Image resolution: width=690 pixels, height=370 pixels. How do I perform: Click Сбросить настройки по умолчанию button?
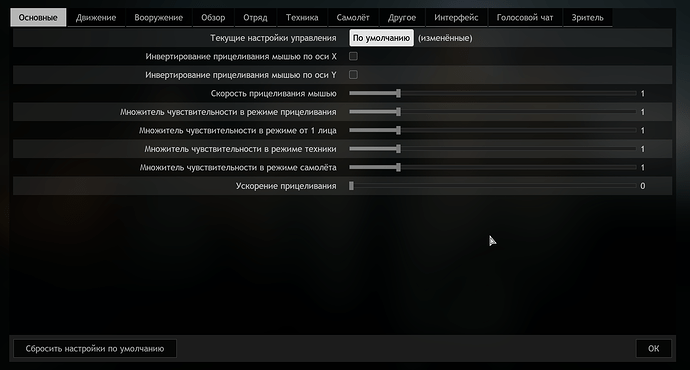pos(95,348)
